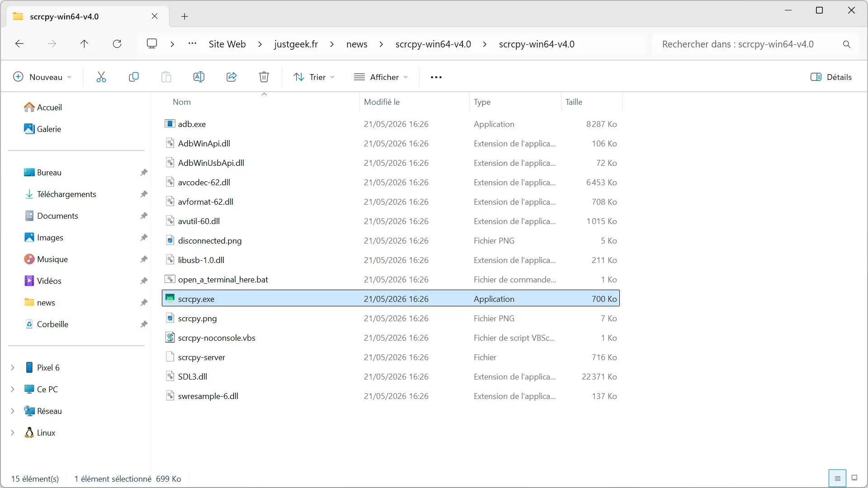The image size is (868, 488).
Task: Select the adb.exe file icon
Action: 170,124
